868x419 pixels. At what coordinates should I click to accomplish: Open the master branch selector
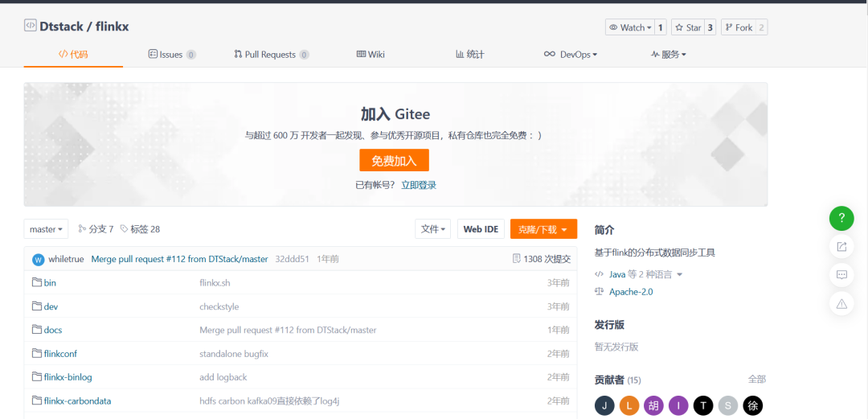(x=46, y=229)
